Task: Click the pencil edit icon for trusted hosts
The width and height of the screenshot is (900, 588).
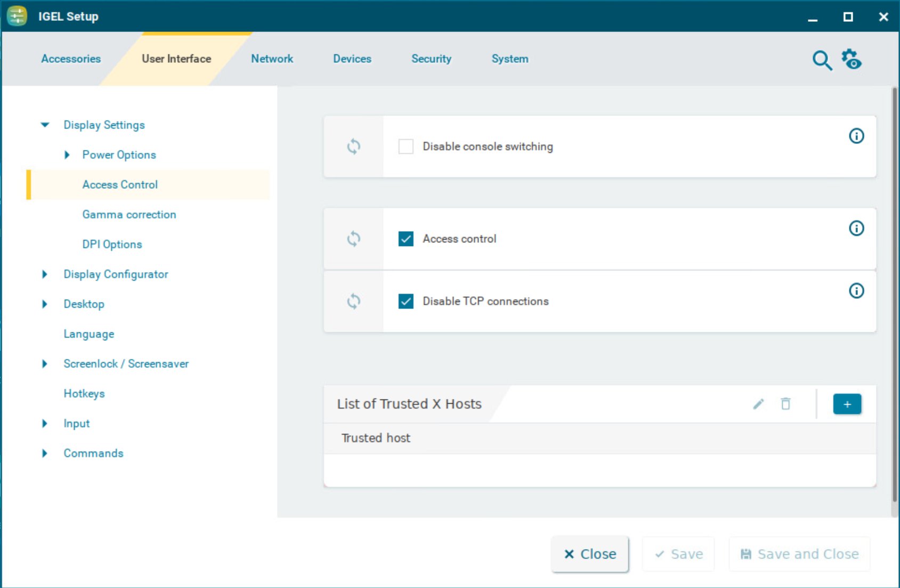Action: [x=758, y=404]
